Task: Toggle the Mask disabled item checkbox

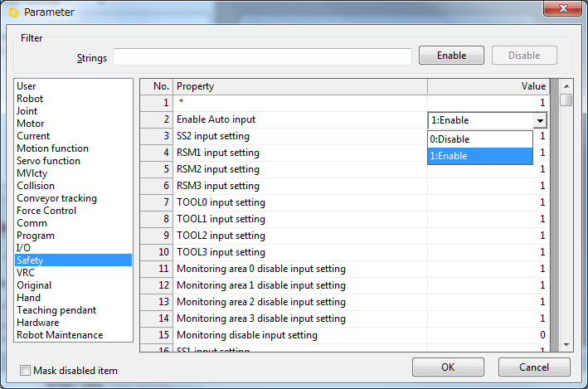Action: point(26,371)
